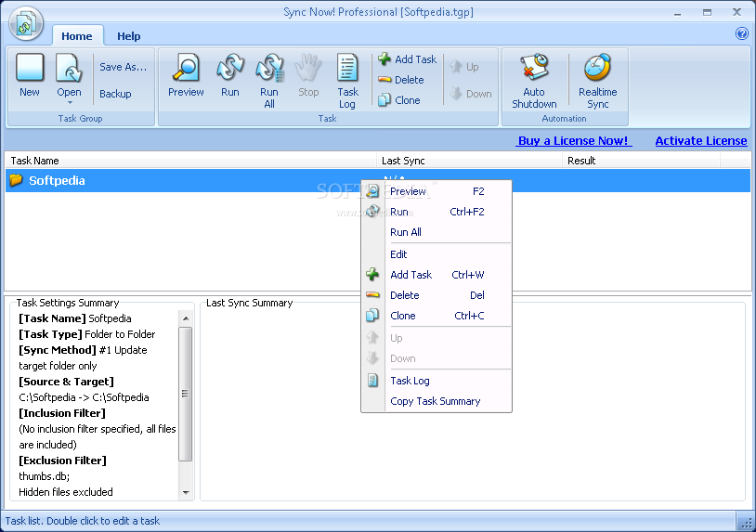Viewport: 756px width, 532px height.
Task: Choose Up in the context menu
Action: [x=437, y=338]
